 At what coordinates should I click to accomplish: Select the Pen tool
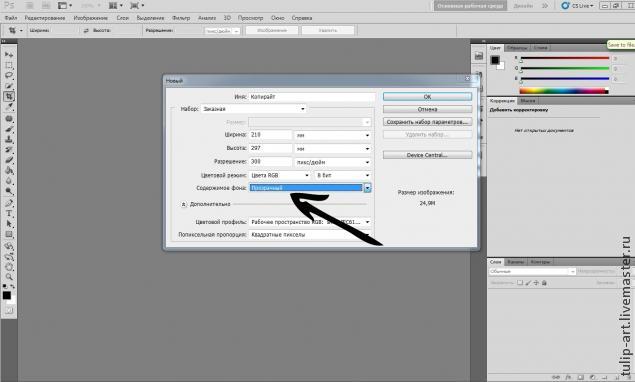[x=9, y=203]
